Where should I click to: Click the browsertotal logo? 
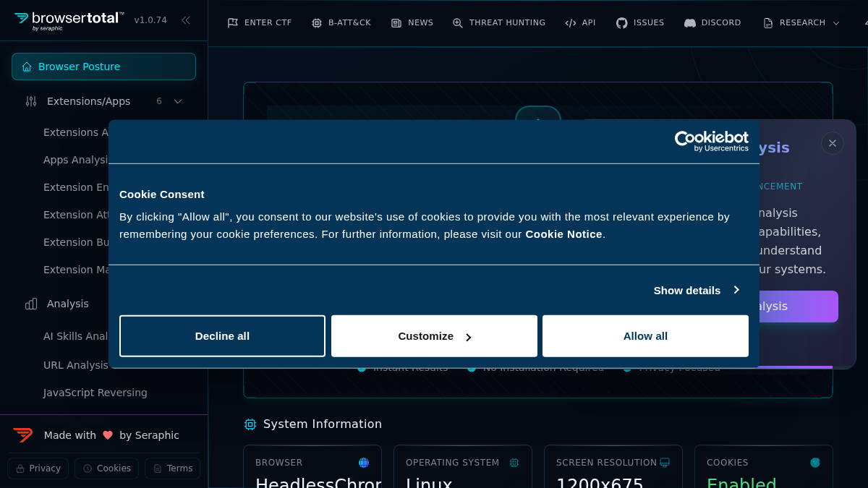pyautogui.click(x=69, y=20)
